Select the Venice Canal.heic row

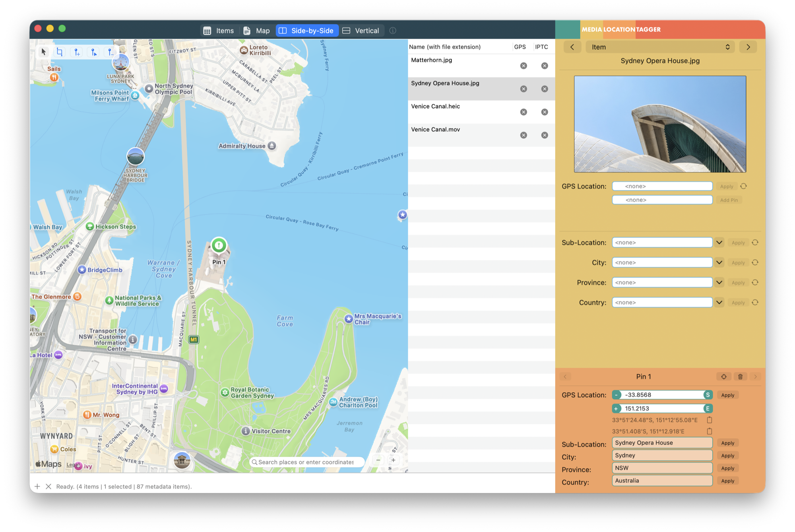[481, 112]
